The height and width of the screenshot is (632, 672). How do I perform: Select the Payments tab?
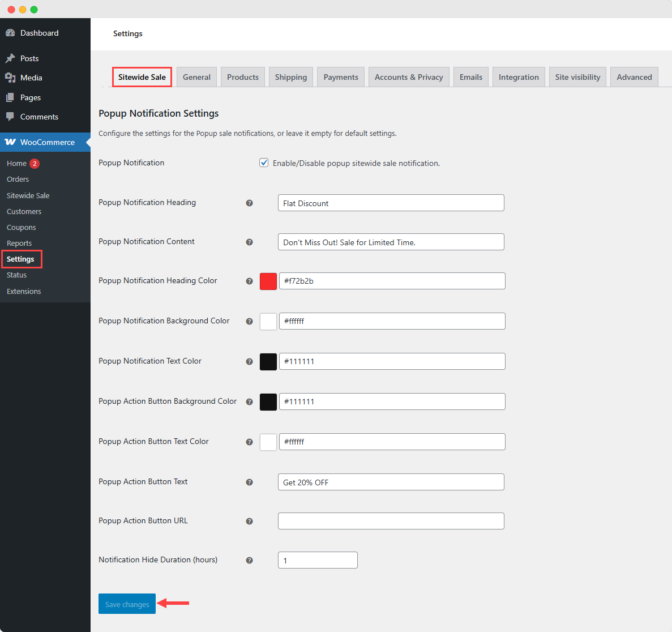tap(341, 77)
